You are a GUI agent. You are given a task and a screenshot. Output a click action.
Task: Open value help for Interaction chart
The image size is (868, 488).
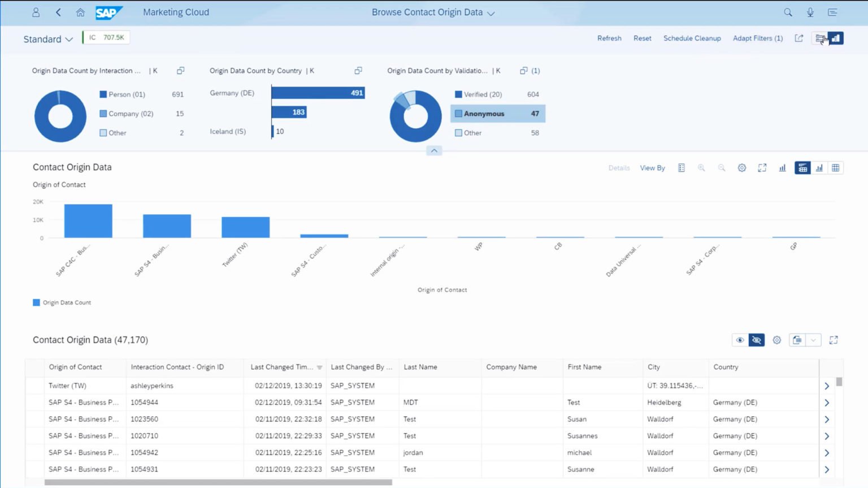181,71
